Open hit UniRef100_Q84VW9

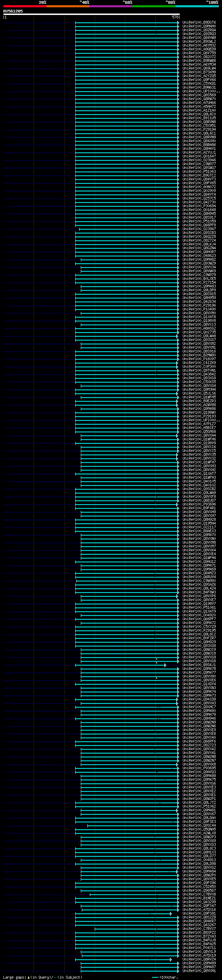(199, 38)
